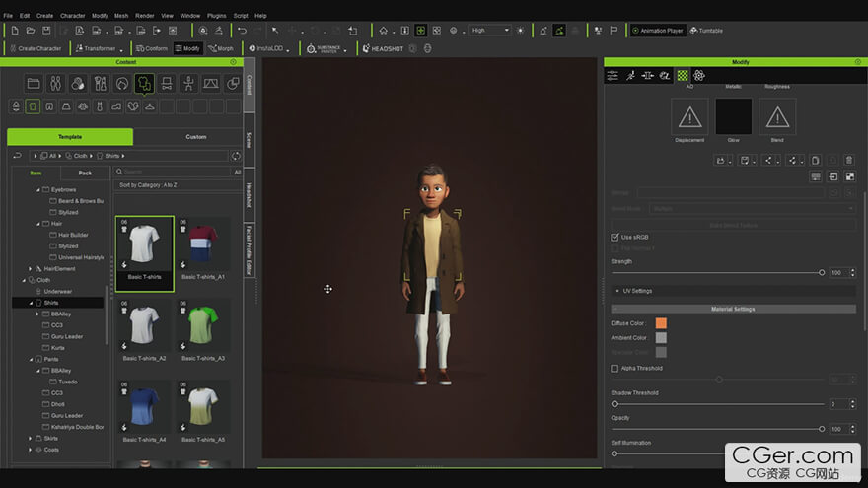Click the New Project icon
Viewport: 868px width, 488px height.
(x=15, y=31)
